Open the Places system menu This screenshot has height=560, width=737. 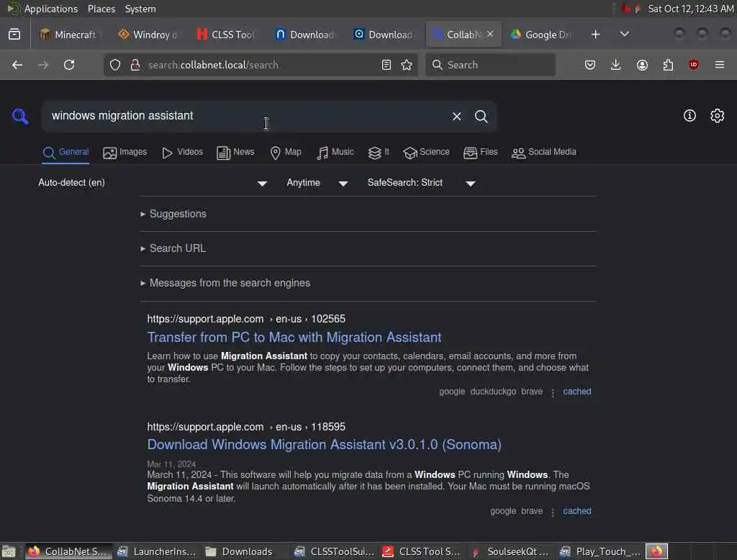[x=101, y=9]
